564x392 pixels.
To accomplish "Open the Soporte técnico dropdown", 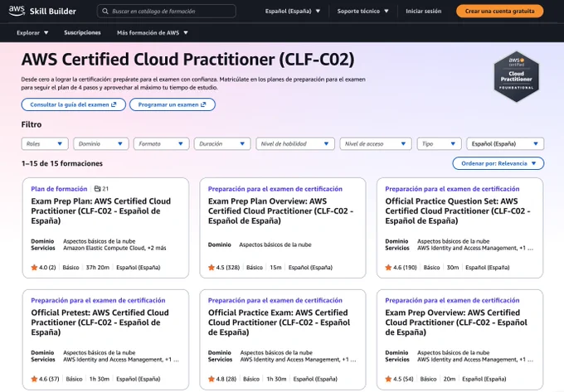I will click(362, 11).
